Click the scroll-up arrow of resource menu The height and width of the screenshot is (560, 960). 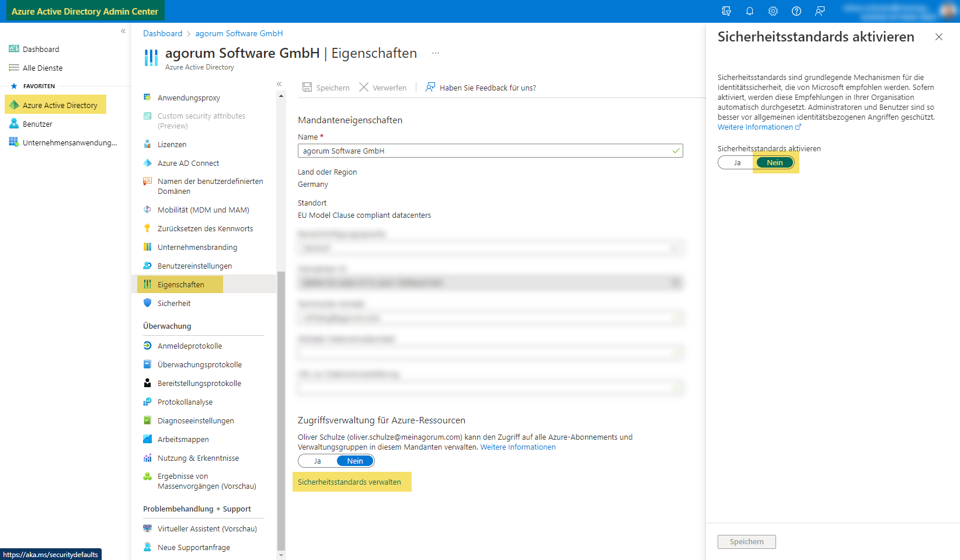281,96
